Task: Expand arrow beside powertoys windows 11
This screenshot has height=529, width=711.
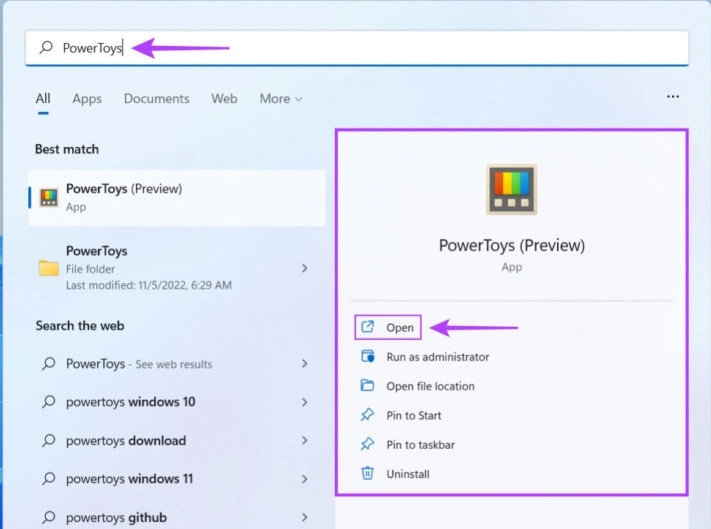Action: click(305, 479)
